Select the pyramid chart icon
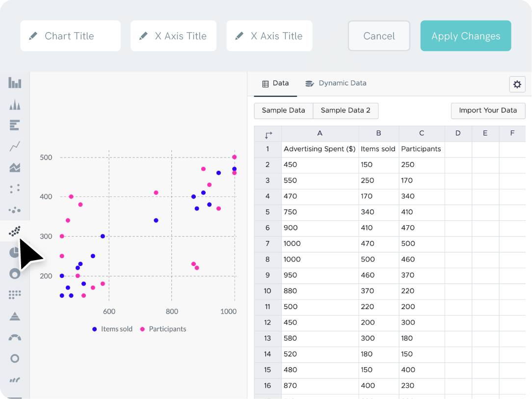Screen dimensions: 532x399 15,316
